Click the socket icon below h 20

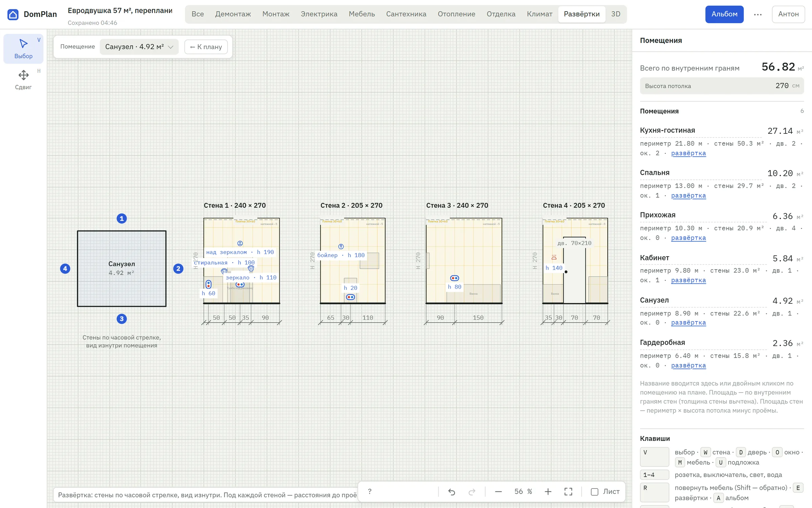coord(351,297)
